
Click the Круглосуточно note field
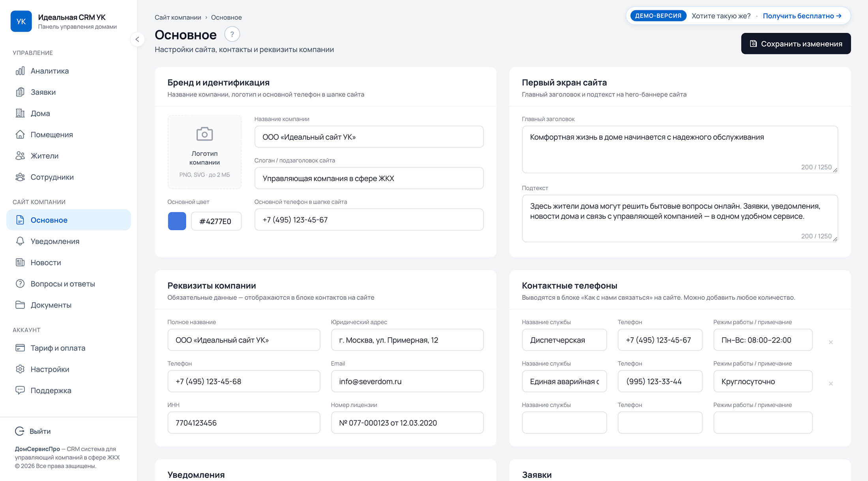tap(763, 381)
